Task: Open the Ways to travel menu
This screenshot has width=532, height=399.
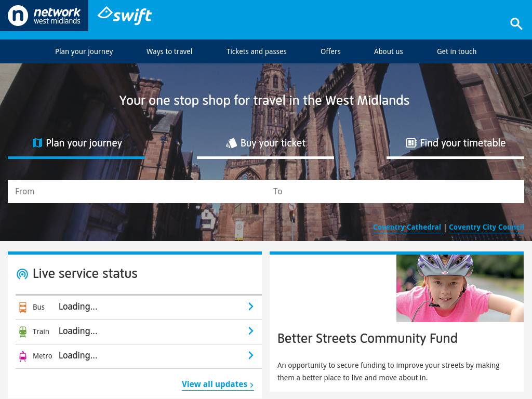Action: 169,51
